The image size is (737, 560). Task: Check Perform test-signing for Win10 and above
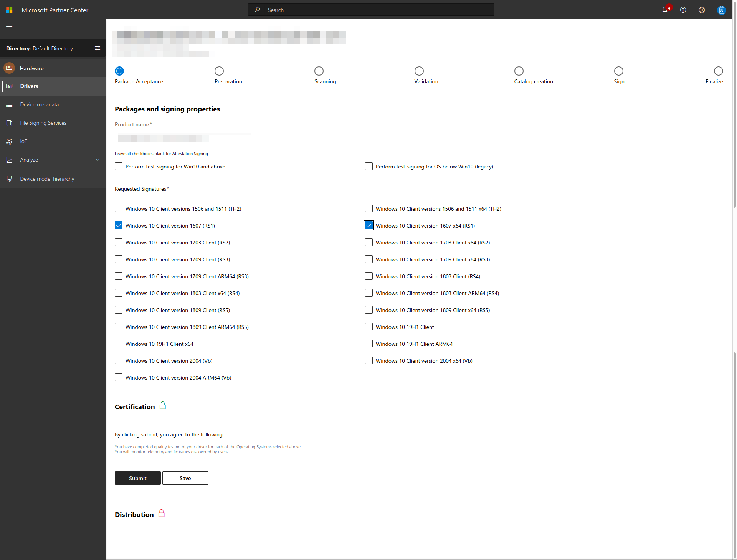point(119,167)
